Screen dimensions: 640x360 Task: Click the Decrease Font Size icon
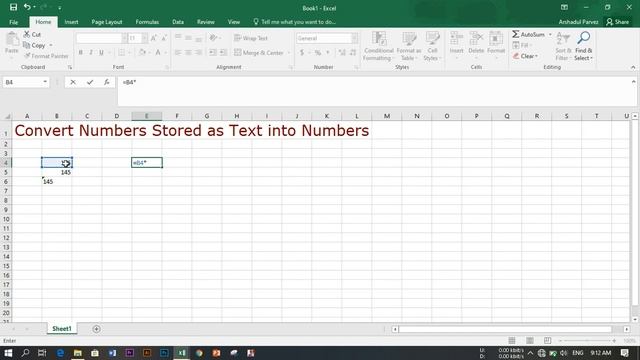point(164,38)
